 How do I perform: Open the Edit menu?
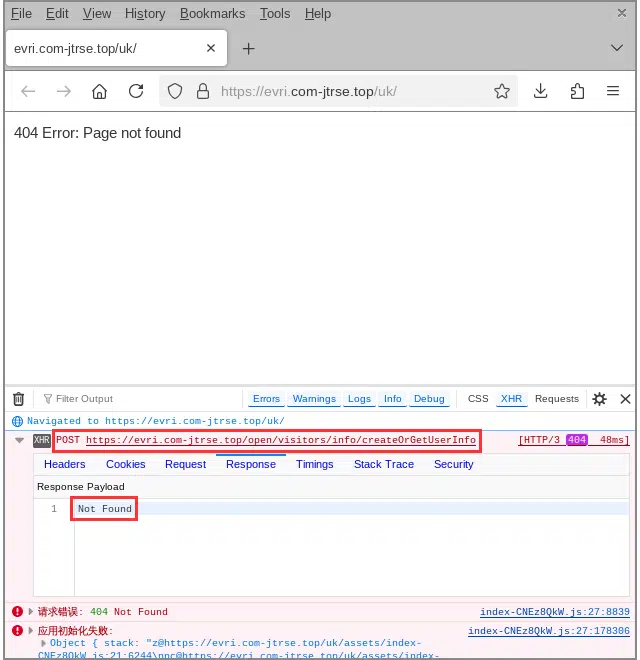pyautogui.click(x=57, y=13)
